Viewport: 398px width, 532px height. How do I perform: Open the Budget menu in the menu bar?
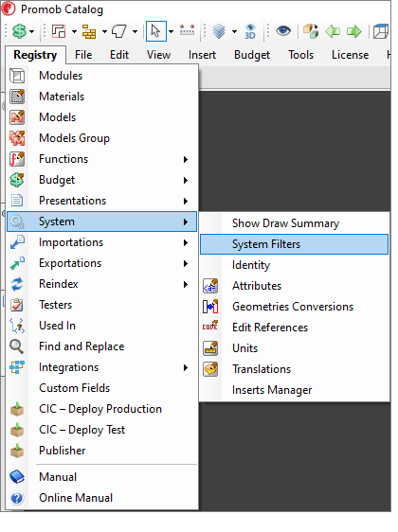point(252,55)
